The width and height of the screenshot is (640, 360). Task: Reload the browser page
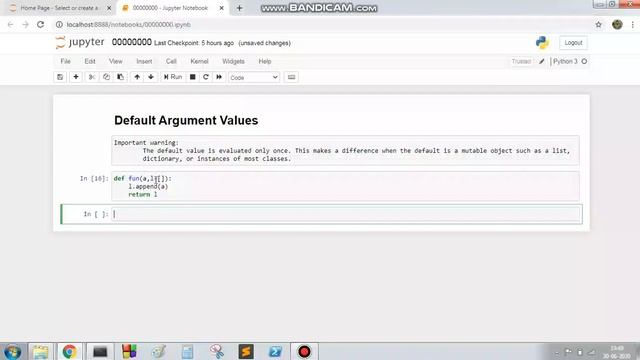point(40,25)
